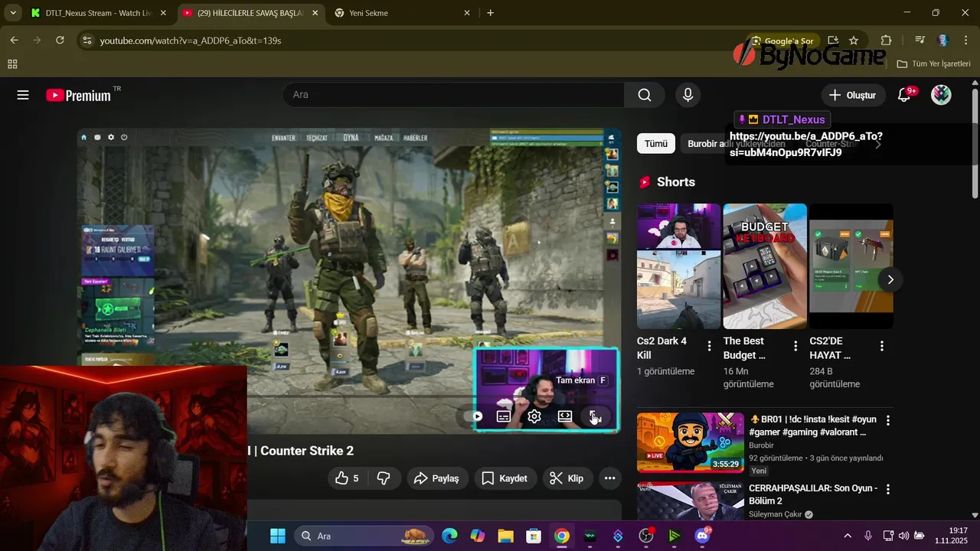This screenshot has width=980, height=551.
Task: Click the Chrome address bar URL
Action: tap(191, 41)
